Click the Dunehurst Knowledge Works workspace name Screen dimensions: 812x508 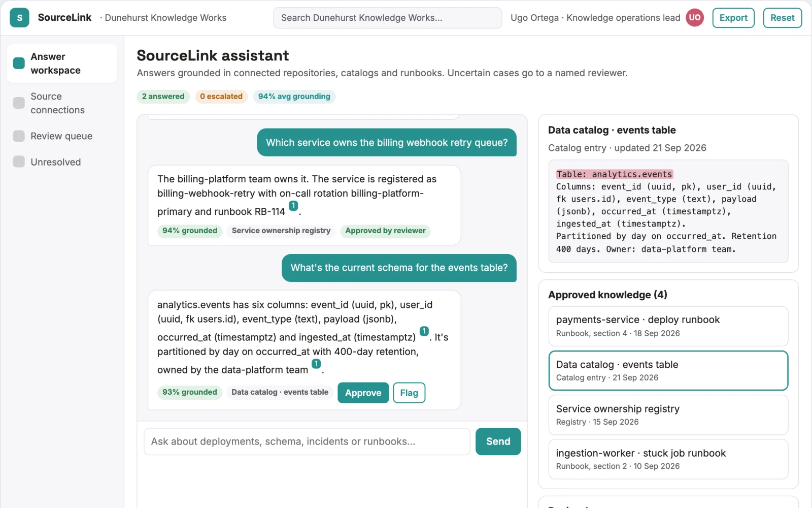[165, 18]
